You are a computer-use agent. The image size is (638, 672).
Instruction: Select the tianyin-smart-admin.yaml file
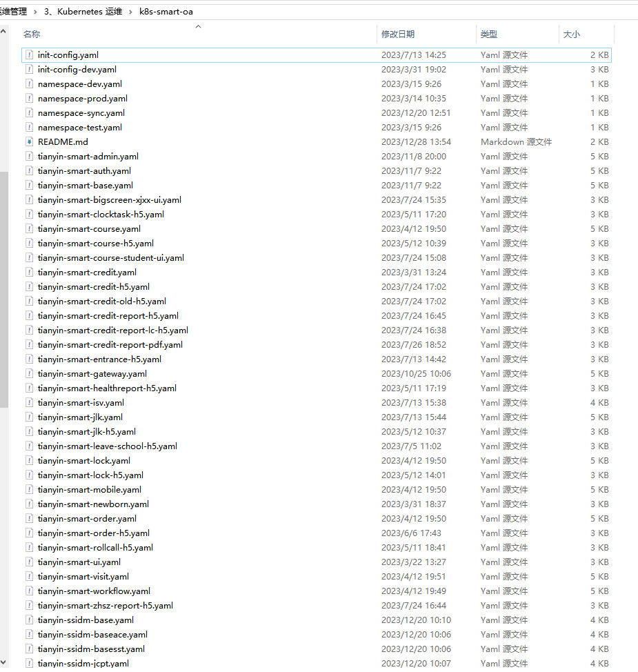88,156
